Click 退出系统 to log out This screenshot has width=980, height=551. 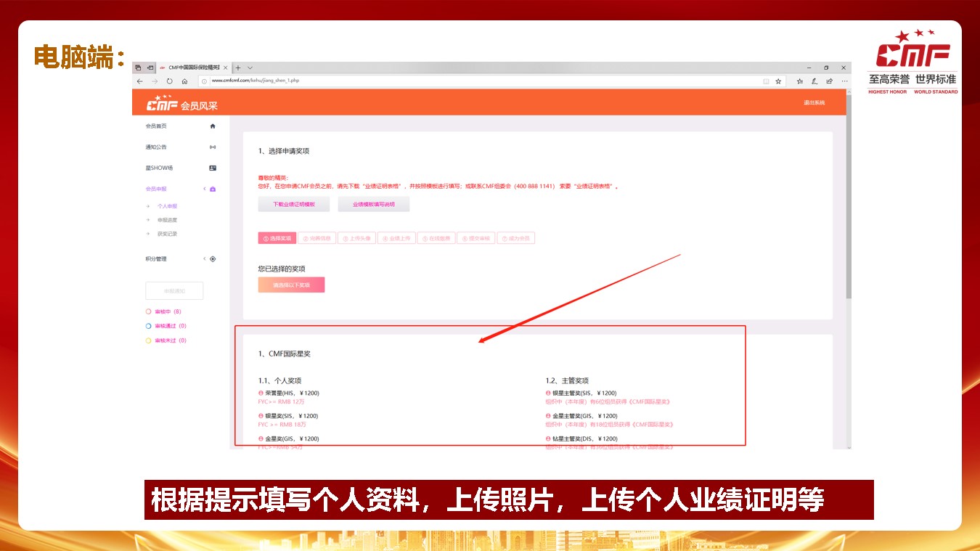pos(814,103)
